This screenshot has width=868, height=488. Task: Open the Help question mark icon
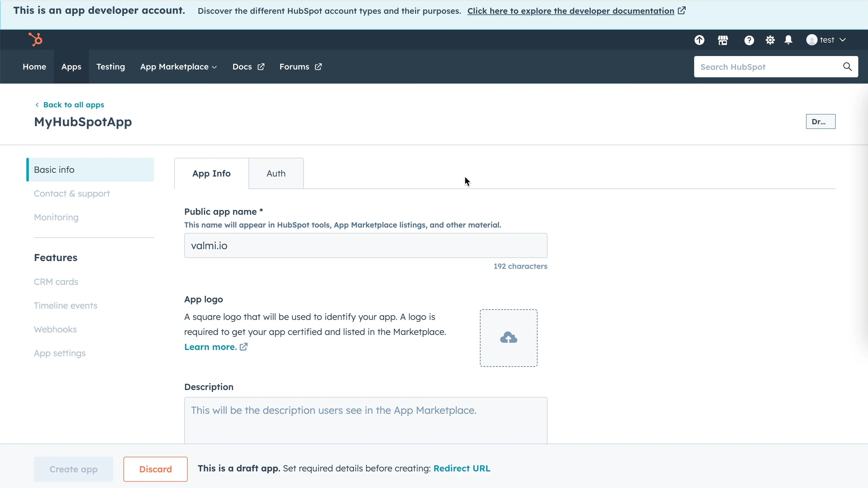coord(748,40)
